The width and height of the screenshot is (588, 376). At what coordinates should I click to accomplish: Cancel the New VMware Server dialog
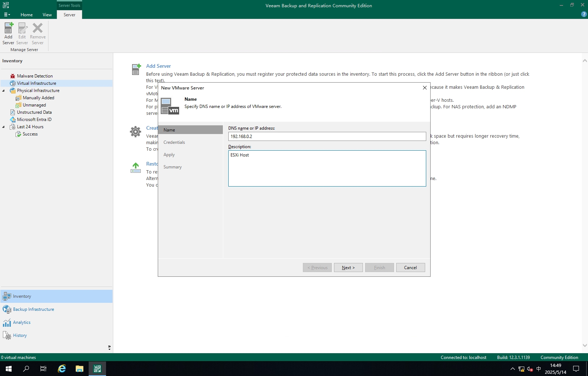pos(410,268)
